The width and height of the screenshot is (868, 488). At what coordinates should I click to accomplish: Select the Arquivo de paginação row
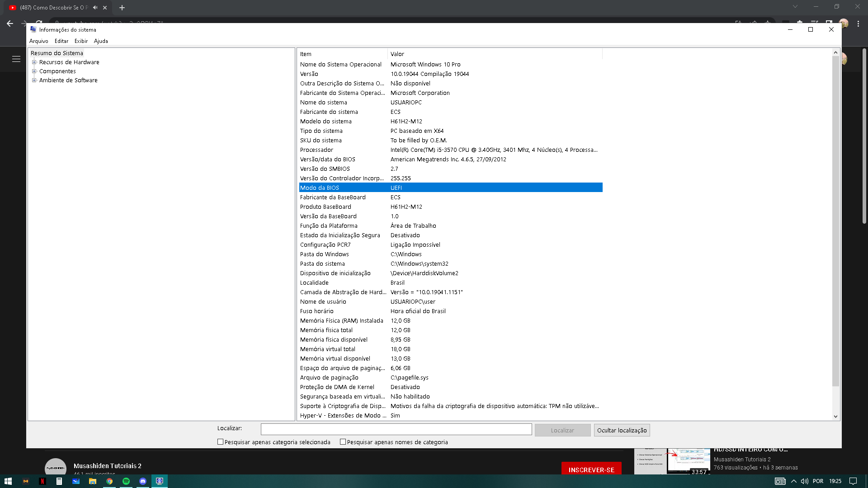click(x=451, y=378)
